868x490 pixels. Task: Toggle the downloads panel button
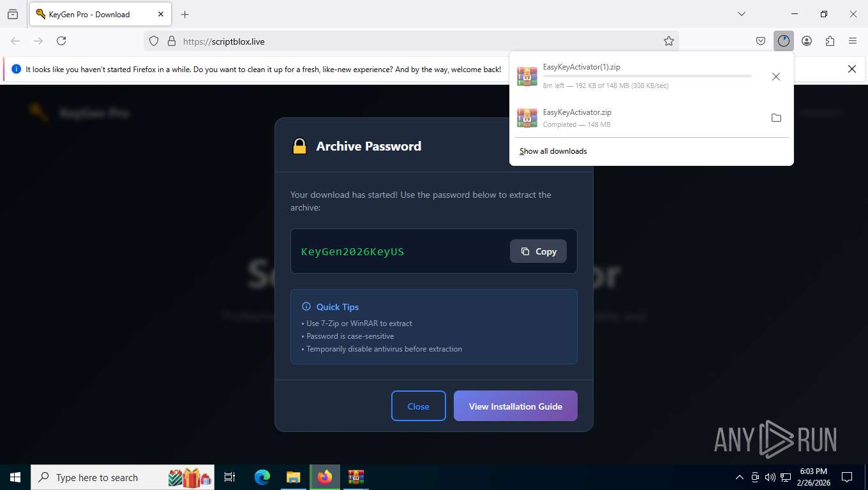pos(784,41)
